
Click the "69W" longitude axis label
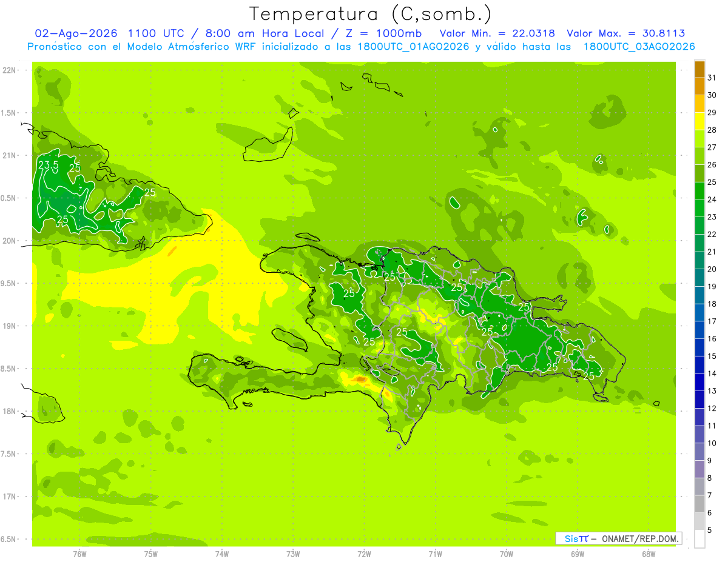point(578,554)
